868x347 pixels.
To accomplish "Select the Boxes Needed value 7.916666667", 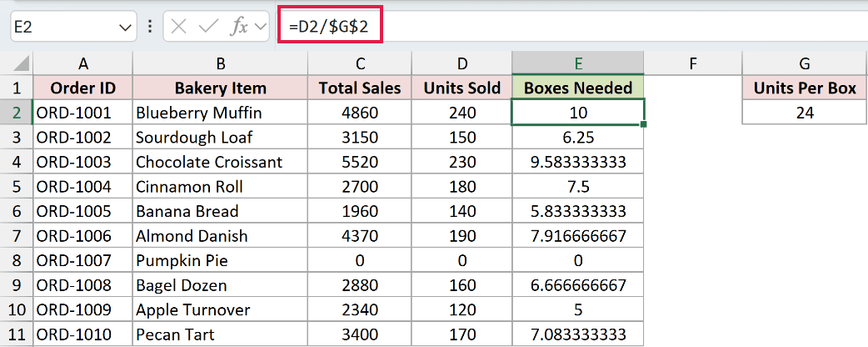I will [578, 235].
